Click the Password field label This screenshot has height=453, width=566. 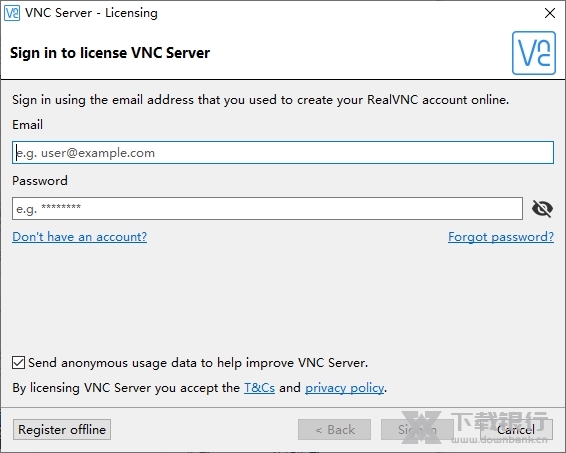tap(40, 180)
